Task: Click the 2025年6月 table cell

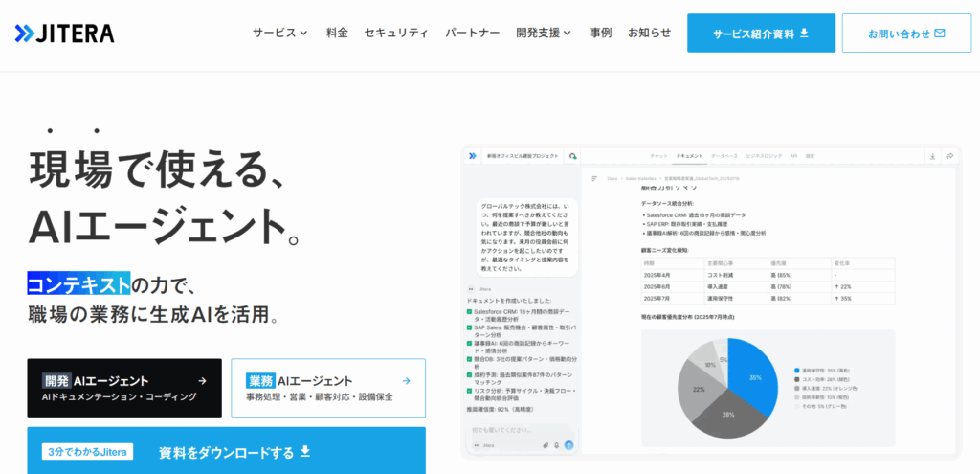Action: click(673, 286)
